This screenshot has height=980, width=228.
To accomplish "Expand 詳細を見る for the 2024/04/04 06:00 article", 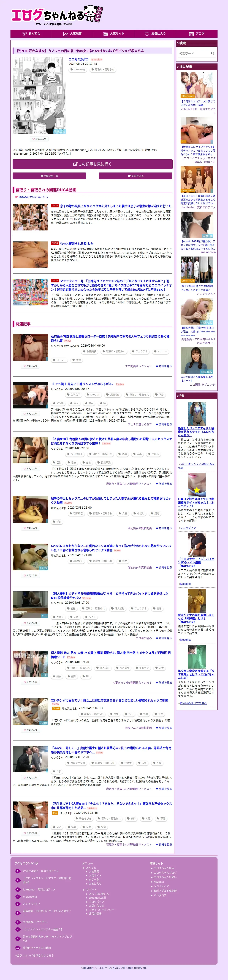I will pos(164,366).
